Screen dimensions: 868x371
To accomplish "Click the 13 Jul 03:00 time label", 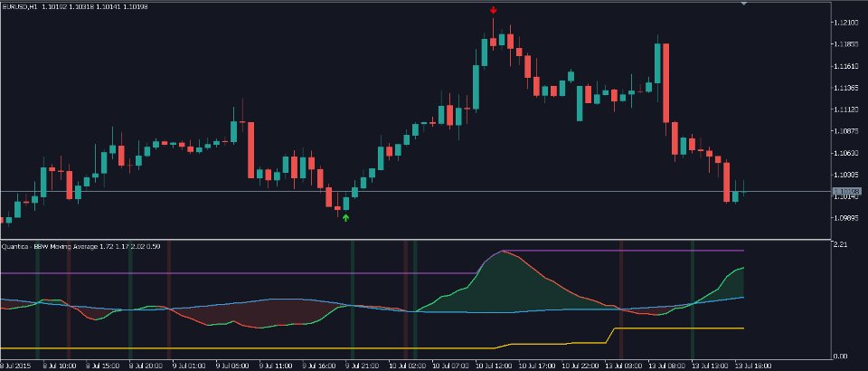I will (622, 366).
